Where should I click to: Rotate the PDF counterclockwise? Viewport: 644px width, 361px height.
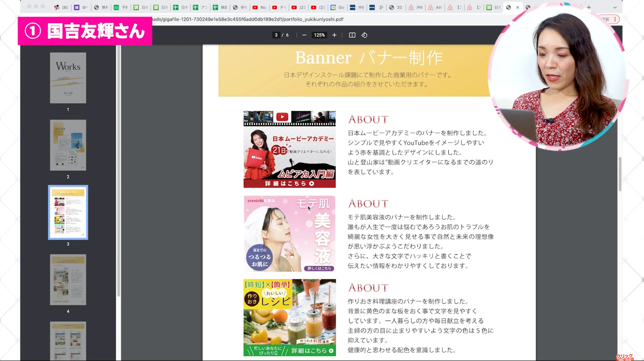[364, 35]
